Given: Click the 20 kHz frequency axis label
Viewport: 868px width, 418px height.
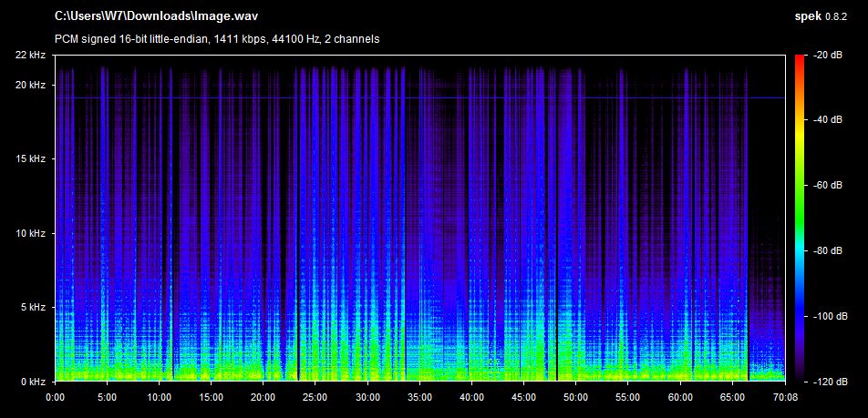Looking at the screenshot, I should pyautogui.click(x=32, y=85).
